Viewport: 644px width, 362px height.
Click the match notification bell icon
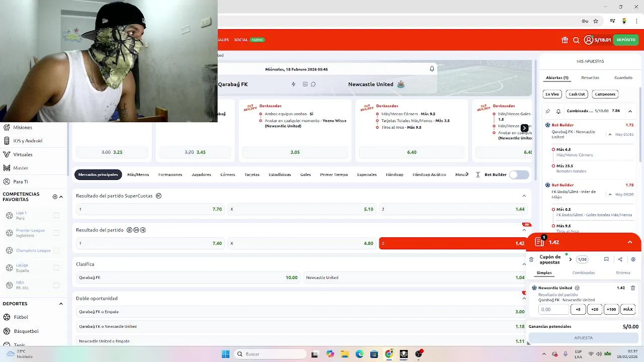(432, 69)
